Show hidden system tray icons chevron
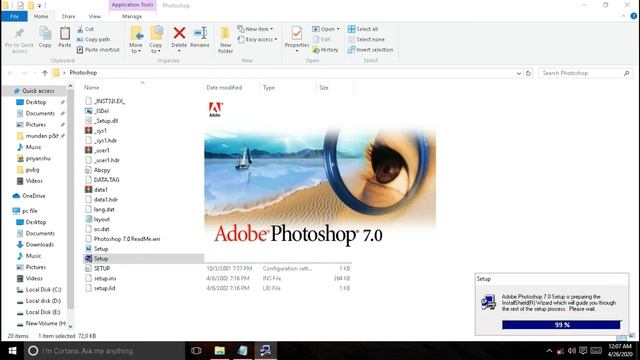The height and width of the screenshot is (360, 640). [549, 351]
